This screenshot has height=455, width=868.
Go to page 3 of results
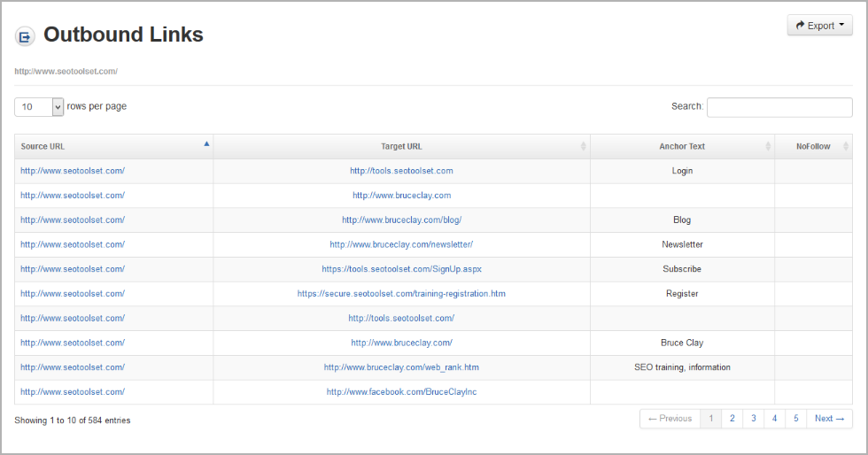click(754, 419)
